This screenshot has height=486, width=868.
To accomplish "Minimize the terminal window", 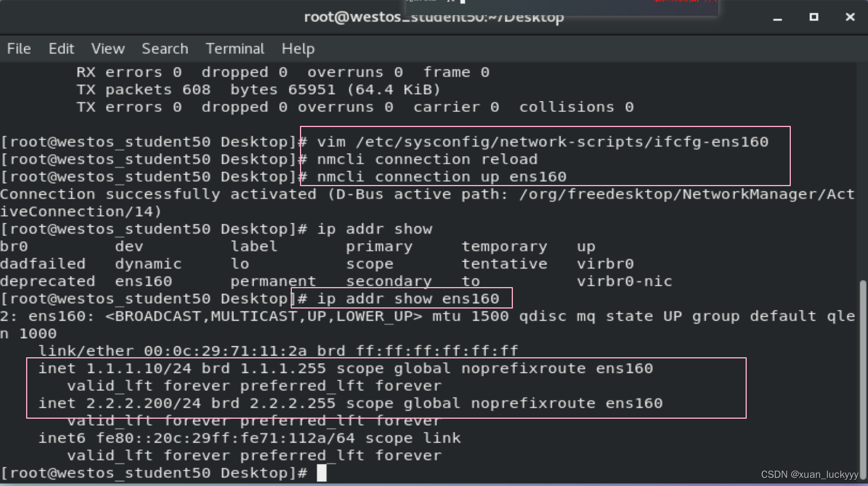I will pyautogui.click(x=777, y=18).
